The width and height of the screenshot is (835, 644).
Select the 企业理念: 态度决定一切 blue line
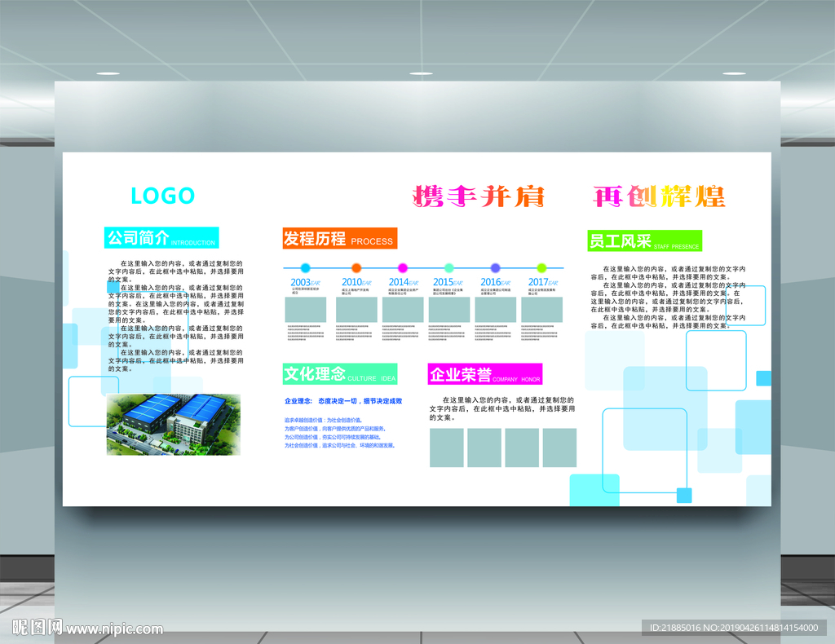point(343,401)
